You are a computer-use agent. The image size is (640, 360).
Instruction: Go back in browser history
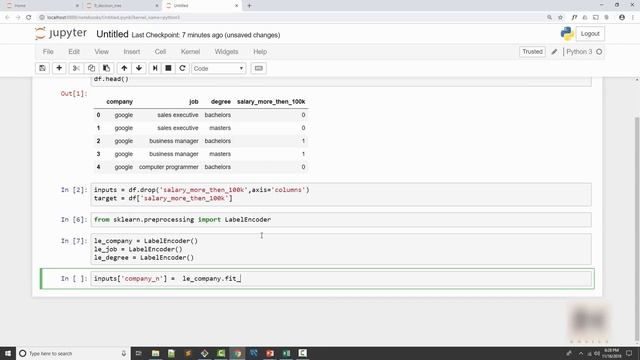(7, 17)
